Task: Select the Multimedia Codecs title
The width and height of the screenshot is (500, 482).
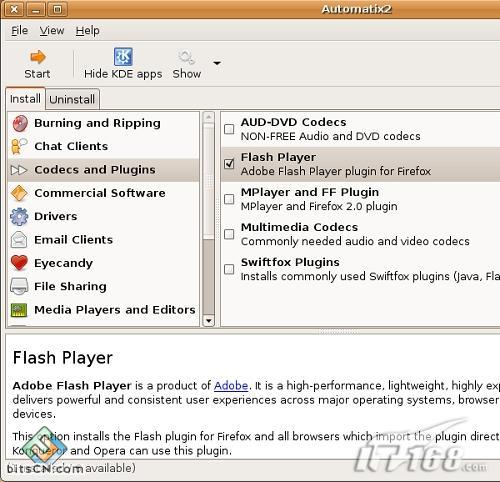Action: (299, 227)
